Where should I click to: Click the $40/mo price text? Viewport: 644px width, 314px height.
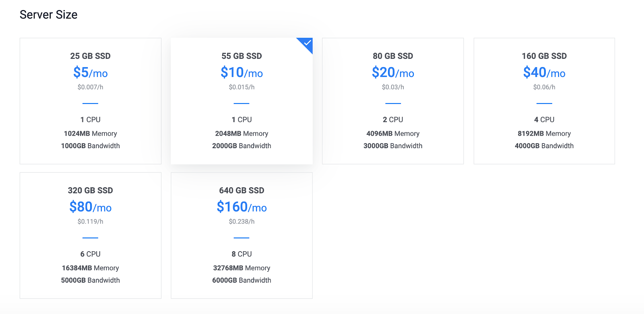pyautogui.click(x=544, y=73)
